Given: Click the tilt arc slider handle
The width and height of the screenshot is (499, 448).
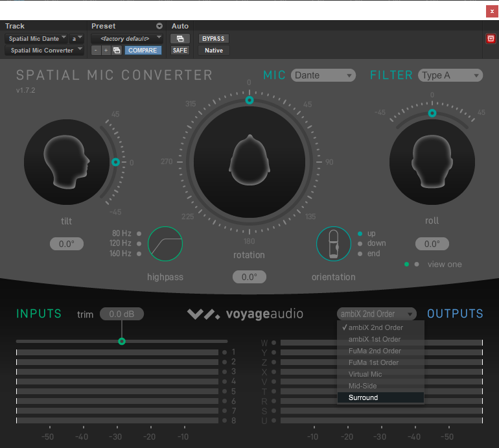Looking at the screenshot, I should click(115, 162).
